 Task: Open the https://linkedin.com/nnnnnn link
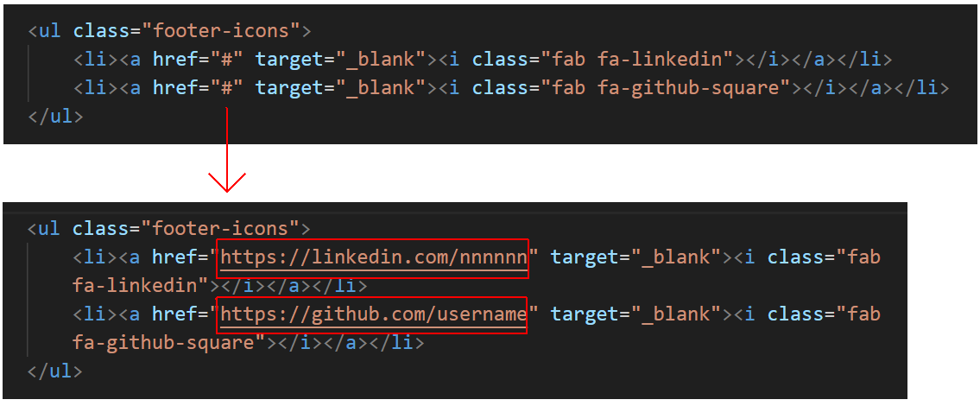point(373,257)
